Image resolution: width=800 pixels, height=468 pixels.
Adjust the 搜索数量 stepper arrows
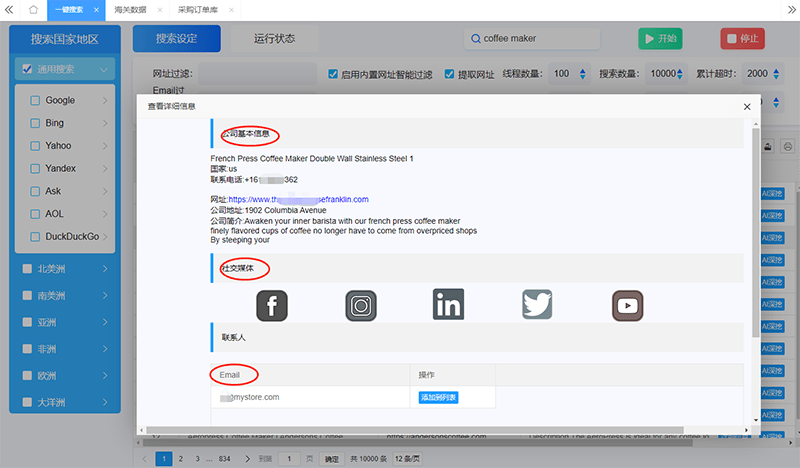[x=680, y=74]
